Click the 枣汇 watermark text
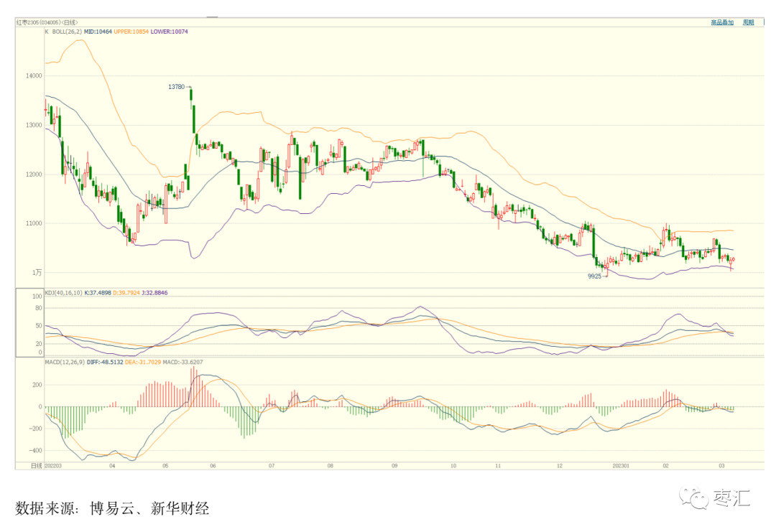Screen dimensions: 776x532 click(731, 498)
